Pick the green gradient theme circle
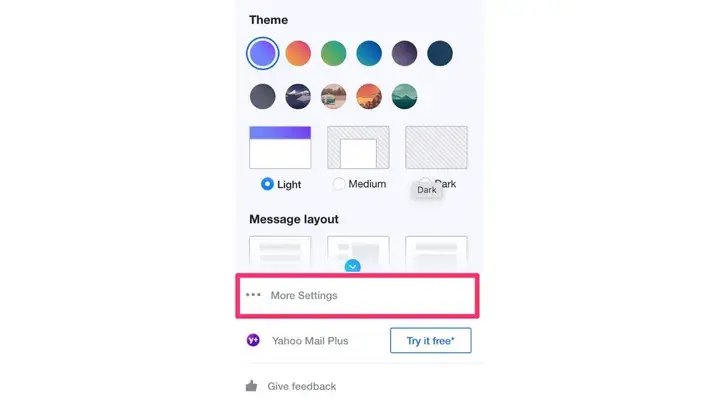 [333, 53]
